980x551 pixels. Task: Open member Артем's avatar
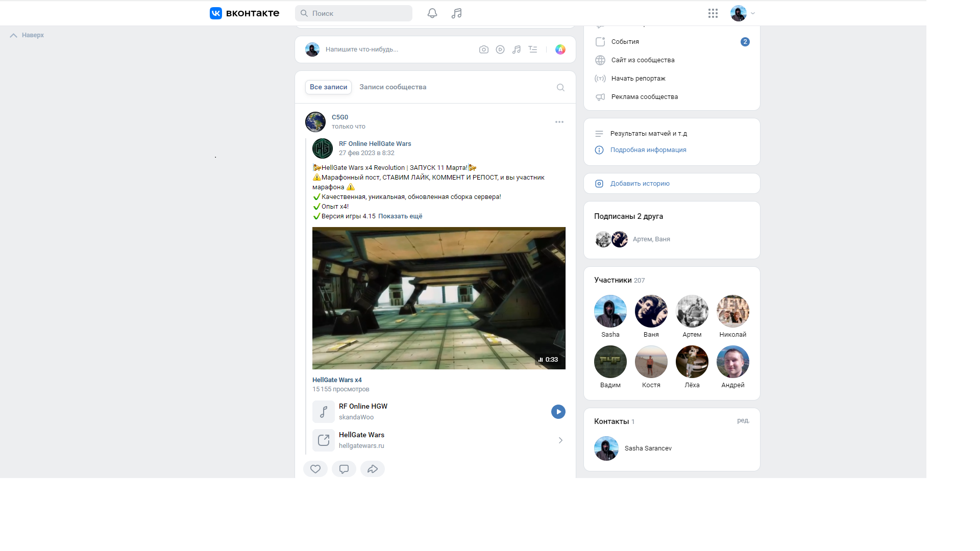point(692,311)
